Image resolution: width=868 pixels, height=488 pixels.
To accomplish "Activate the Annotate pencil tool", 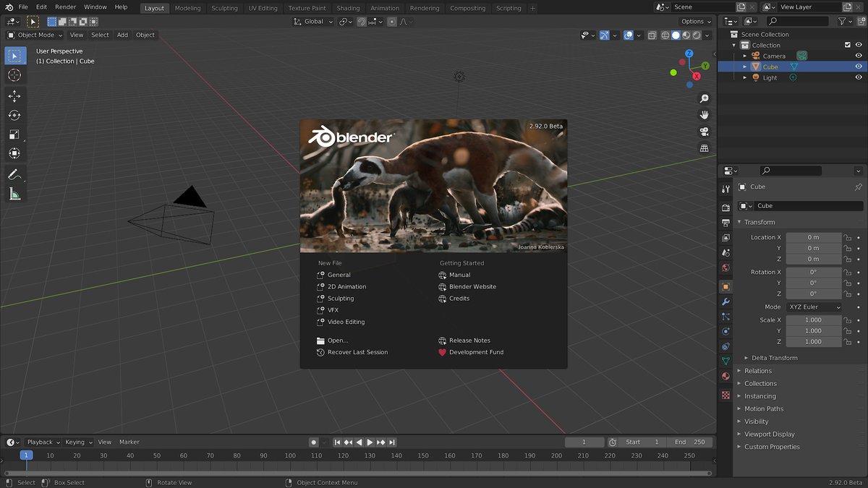I will 14,174.
